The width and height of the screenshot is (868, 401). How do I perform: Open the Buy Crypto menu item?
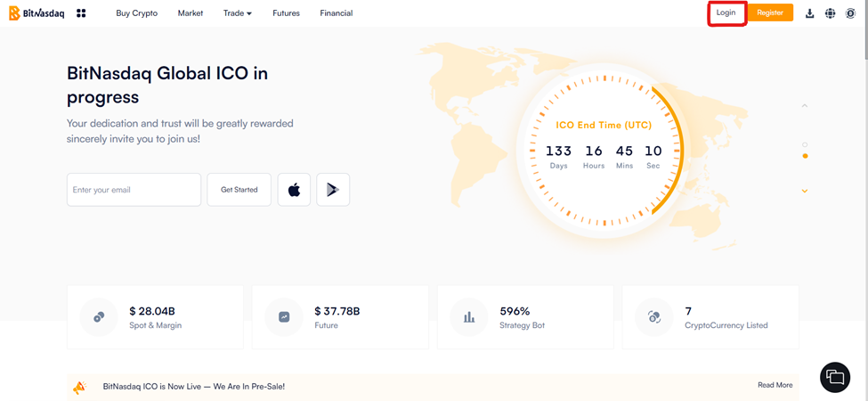pyautogui.click(x=136, y=13)
